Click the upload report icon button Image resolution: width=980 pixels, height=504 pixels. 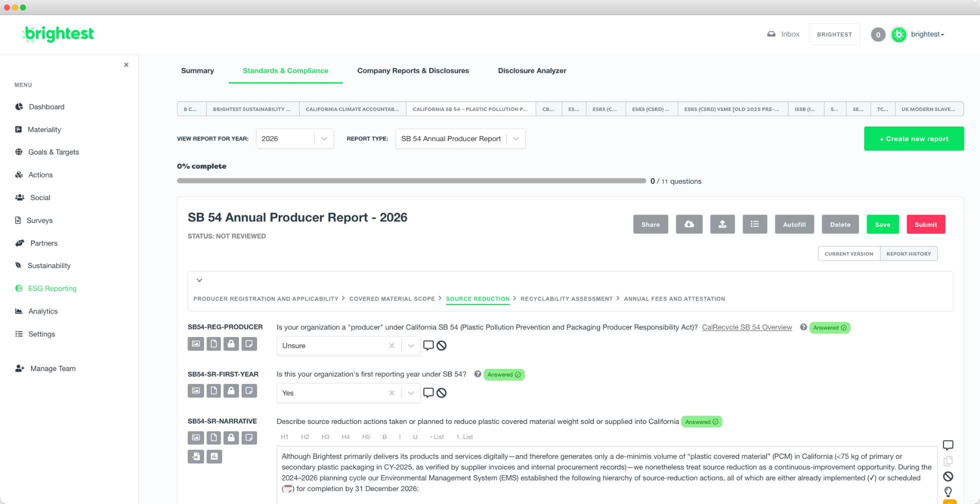click(722, 224)
